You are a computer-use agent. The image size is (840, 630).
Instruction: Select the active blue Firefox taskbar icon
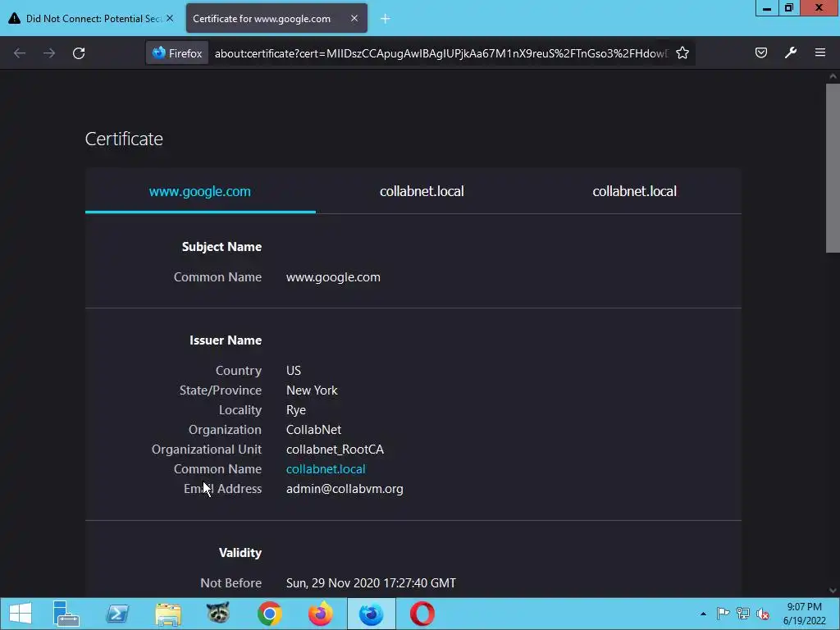click(372, 614)
